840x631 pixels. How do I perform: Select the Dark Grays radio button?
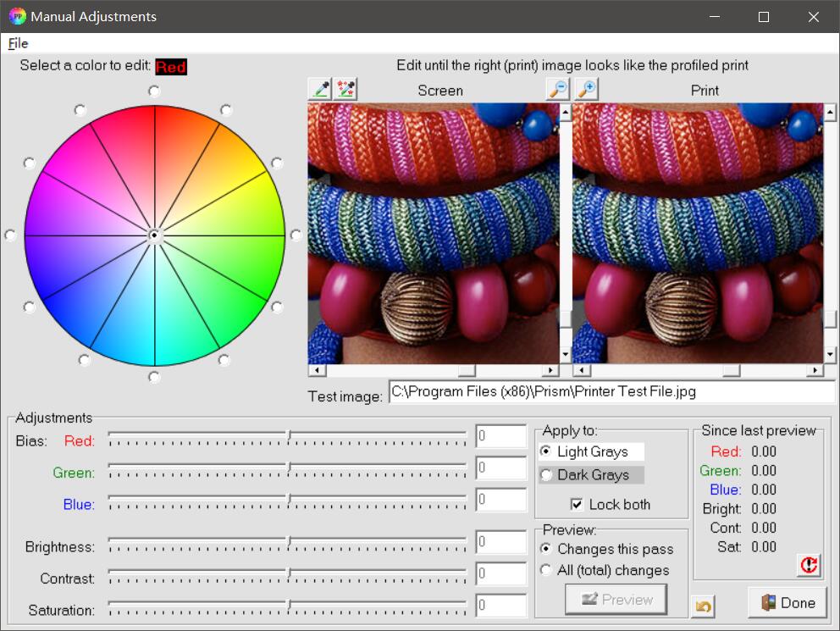click(x=546, y=475)
